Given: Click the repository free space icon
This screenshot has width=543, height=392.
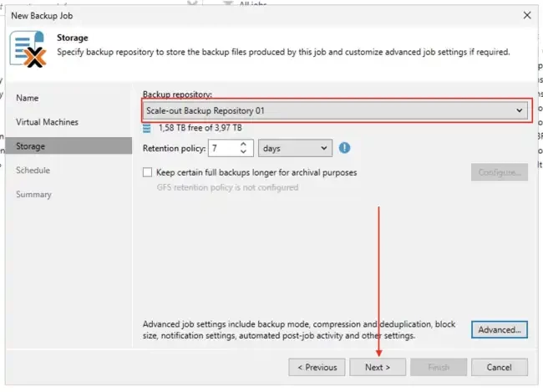Looking at the screenshot, I should pyautogui.click(x=147, y=128).
